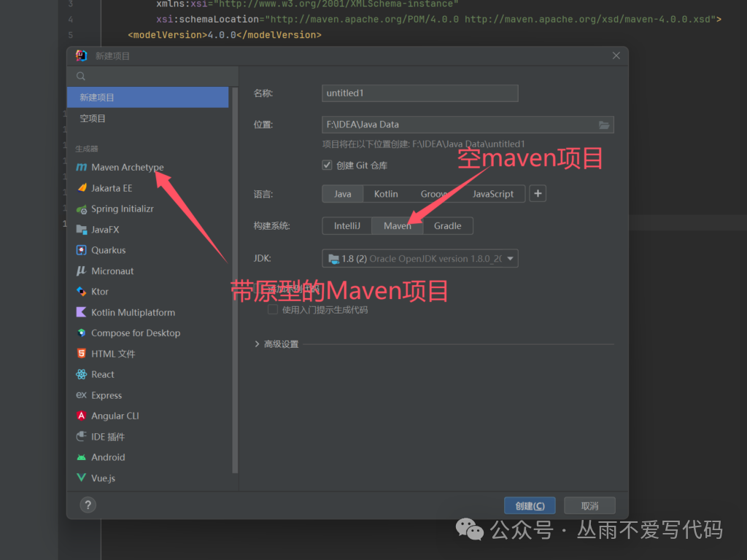Add another language with plus button
Image resolution: width=747 pixels, height=560 pixels.
pyautogui.click(x=538, y=193)
